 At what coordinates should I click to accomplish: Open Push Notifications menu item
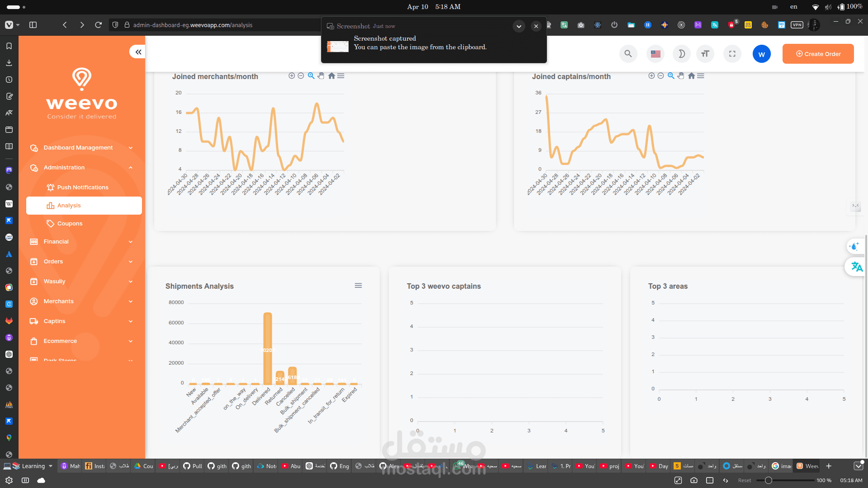pos(83,188)
